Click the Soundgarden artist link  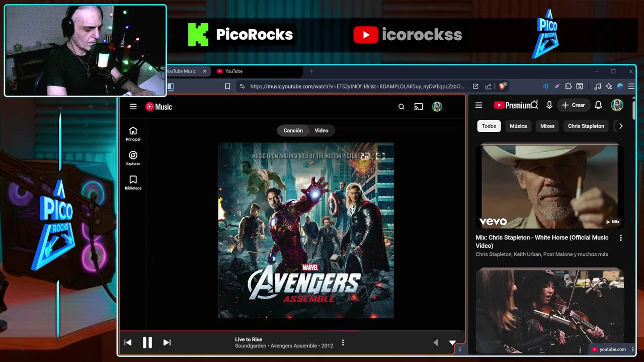pyautogui.click(x=251, y=346)
